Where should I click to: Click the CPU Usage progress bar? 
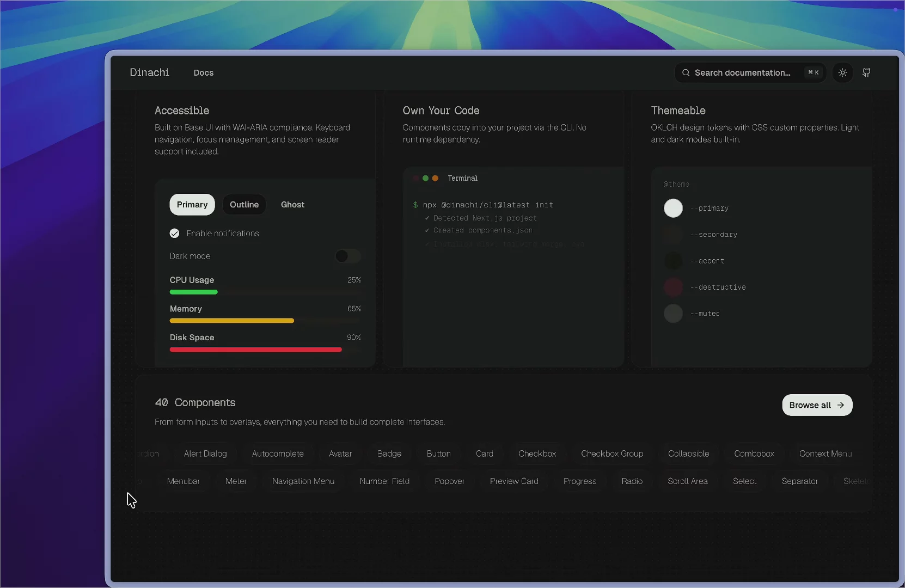(x=265, y=292)
